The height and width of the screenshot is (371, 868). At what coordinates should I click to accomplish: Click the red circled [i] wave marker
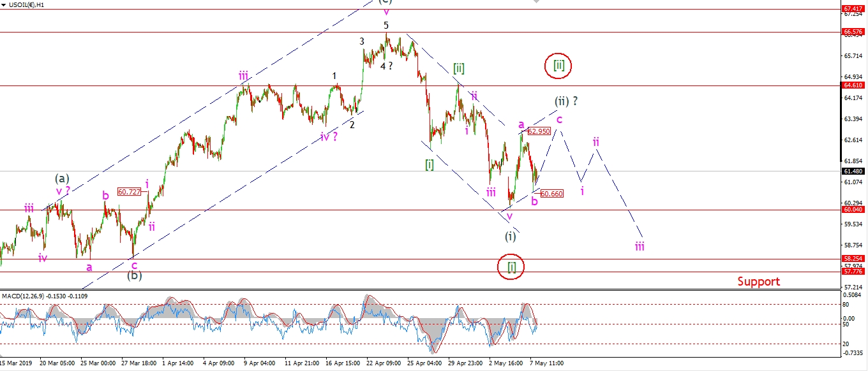511,267
